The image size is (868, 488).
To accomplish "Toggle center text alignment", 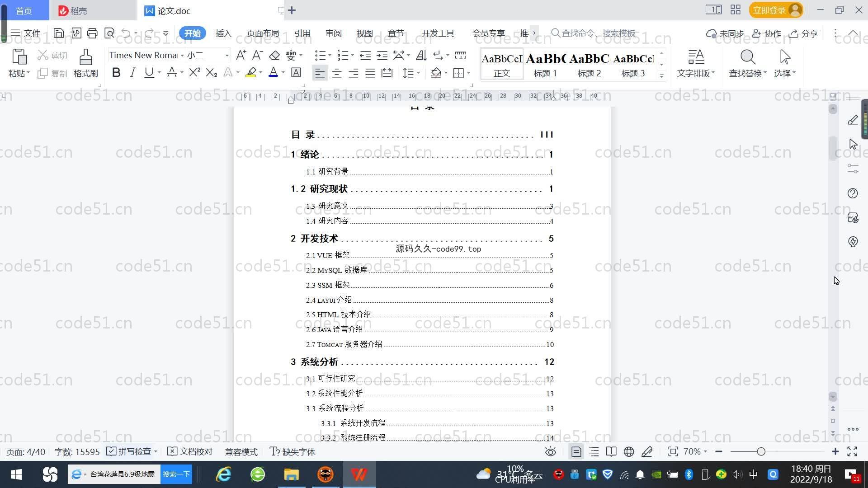I will pos(337,73).
